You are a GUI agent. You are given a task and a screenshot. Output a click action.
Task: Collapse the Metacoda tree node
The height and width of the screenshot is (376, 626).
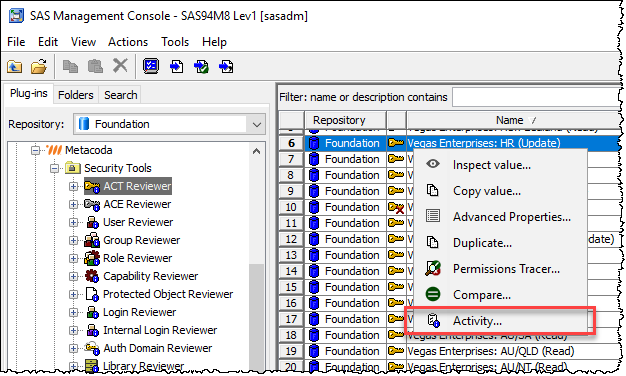36,150
